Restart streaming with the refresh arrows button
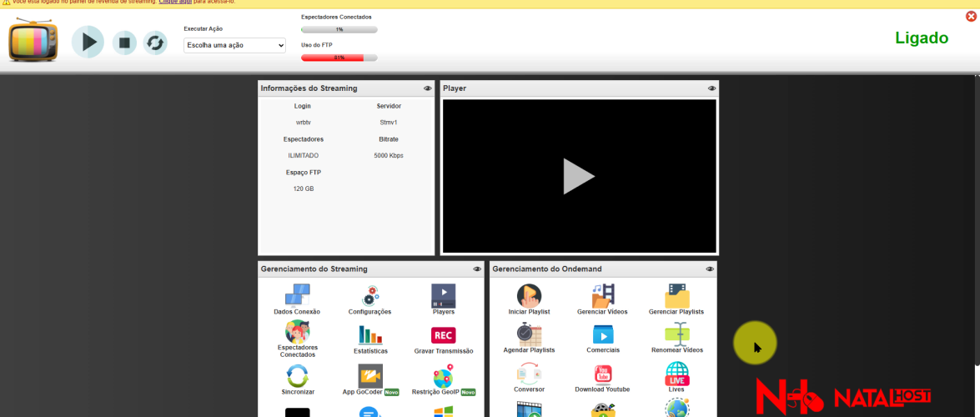This screenshot has width=980, height=417. pos(155,43)
